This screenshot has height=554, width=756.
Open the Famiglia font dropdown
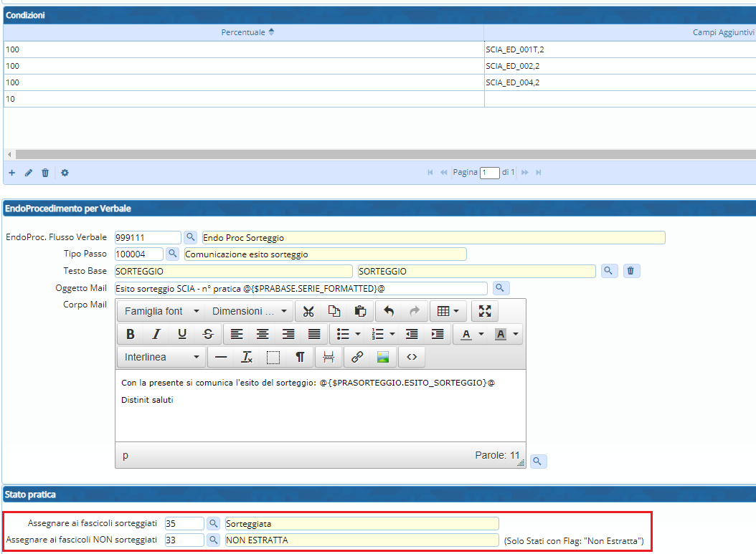coord(161,311)
